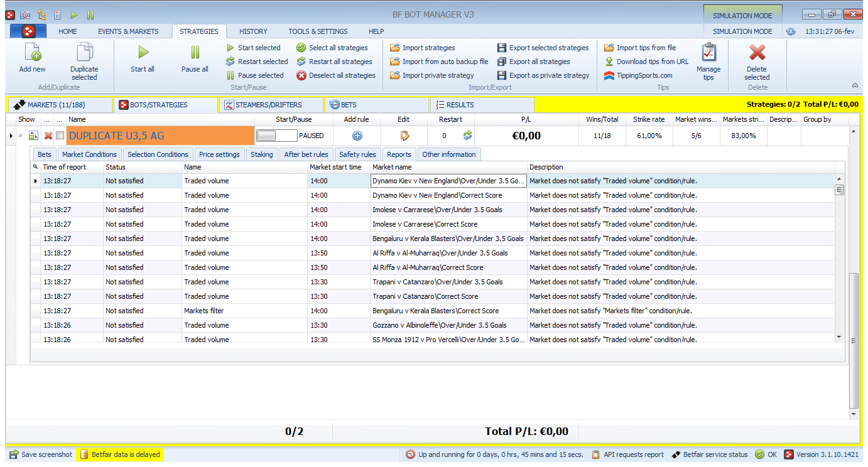The image size is (868, 467).
Task: Click Betfair data is delayed indicator
Action: (x=120, y=454)
